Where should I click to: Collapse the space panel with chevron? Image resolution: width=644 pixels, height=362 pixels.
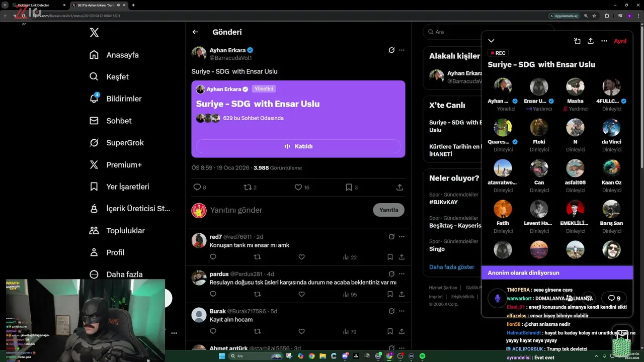492,41
